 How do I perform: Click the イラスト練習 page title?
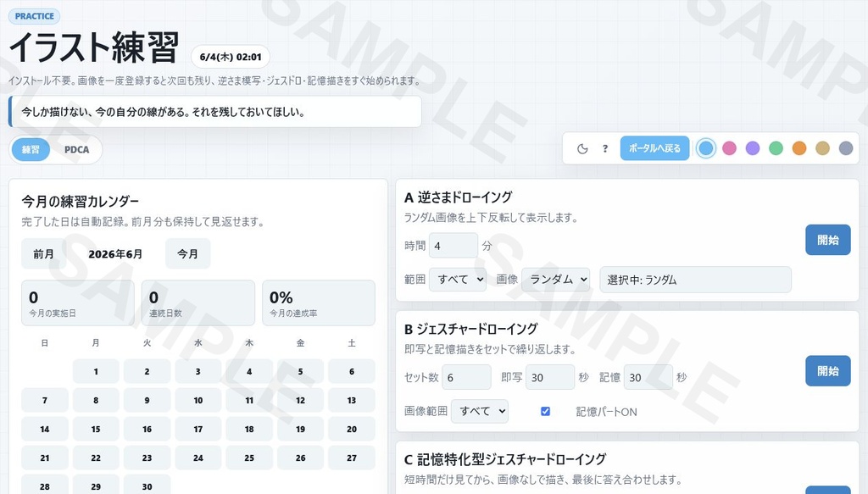[94, 47]
